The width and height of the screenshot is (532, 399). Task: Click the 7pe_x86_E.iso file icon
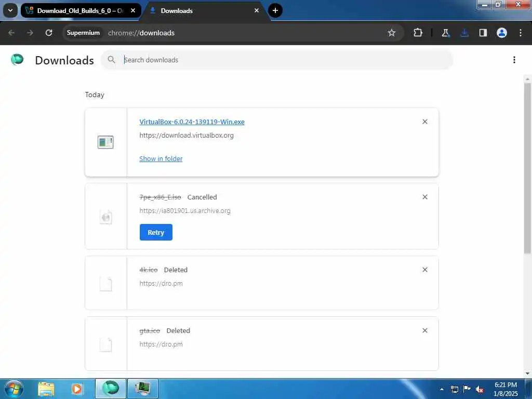point(106,217)
